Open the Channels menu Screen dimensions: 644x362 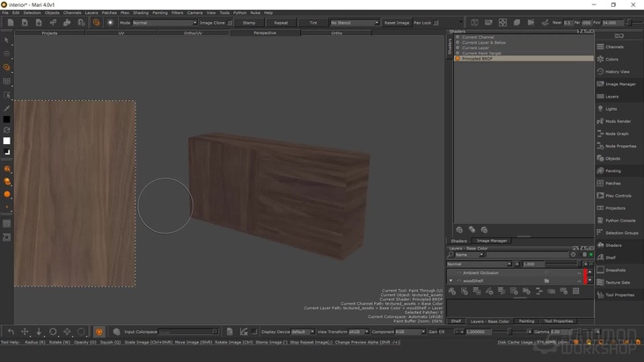[72, 12]
